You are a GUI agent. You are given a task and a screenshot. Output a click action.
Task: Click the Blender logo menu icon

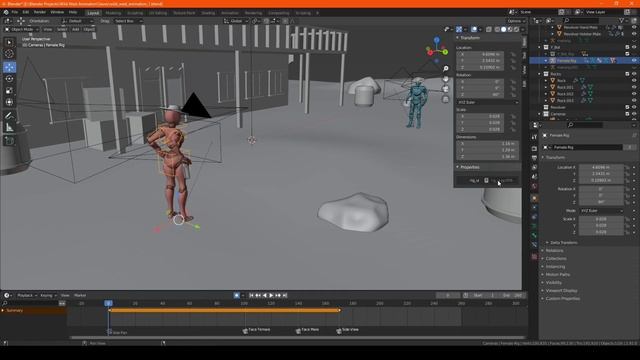pos(6,12)
